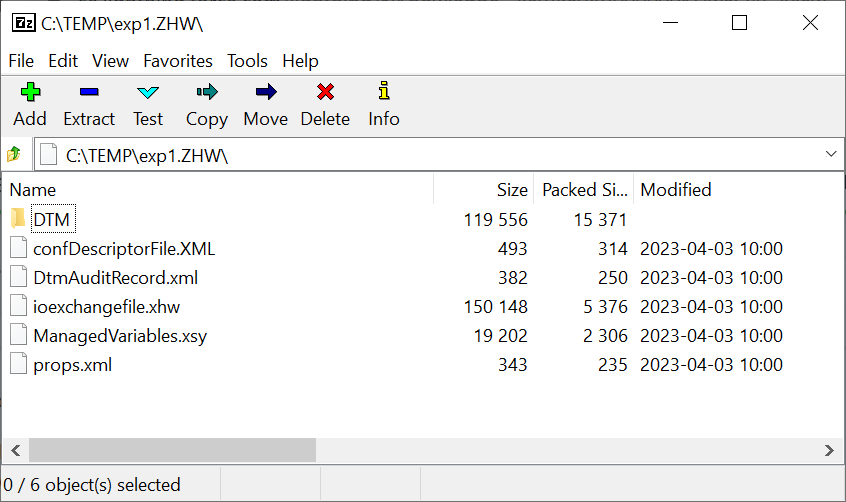Screen dimensions: 846x502
Task: Select confDescriptorFile.XML file name
Action: click(124, 248)
